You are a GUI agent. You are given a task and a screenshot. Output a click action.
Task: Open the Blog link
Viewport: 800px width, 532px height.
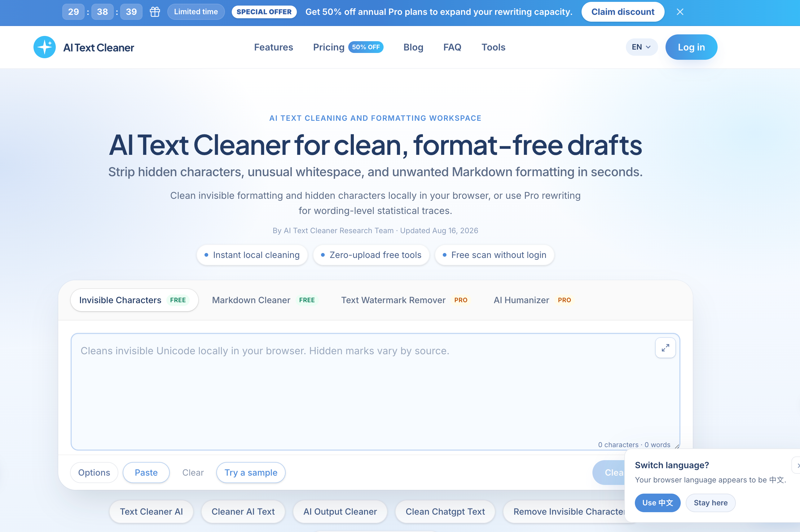(x=413, y=47)
